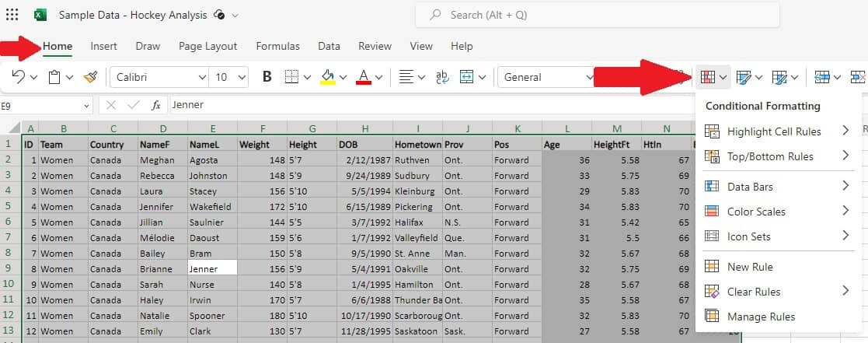Select column F header
The width and height of the screenshot is (868, 343).
pyautogui.click(x=263, y=128)
